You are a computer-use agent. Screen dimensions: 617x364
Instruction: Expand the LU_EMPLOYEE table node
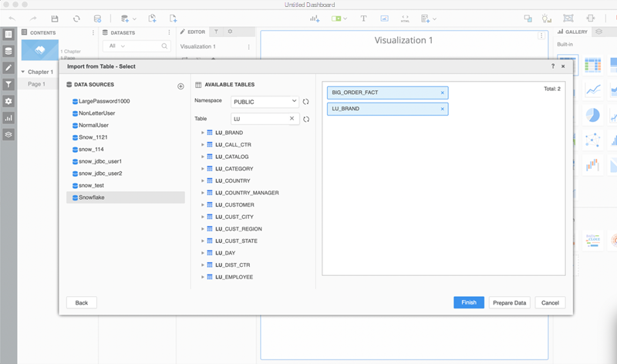pos(203,277)
